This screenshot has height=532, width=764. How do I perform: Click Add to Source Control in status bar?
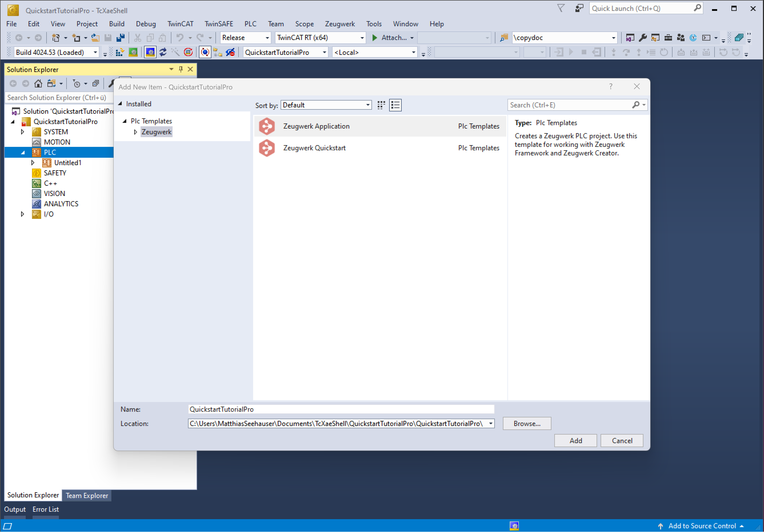(x=702, y=526)
